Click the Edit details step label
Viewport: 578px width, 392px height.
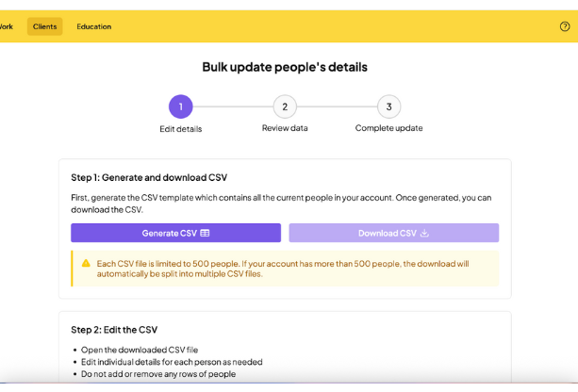(181, 129)
